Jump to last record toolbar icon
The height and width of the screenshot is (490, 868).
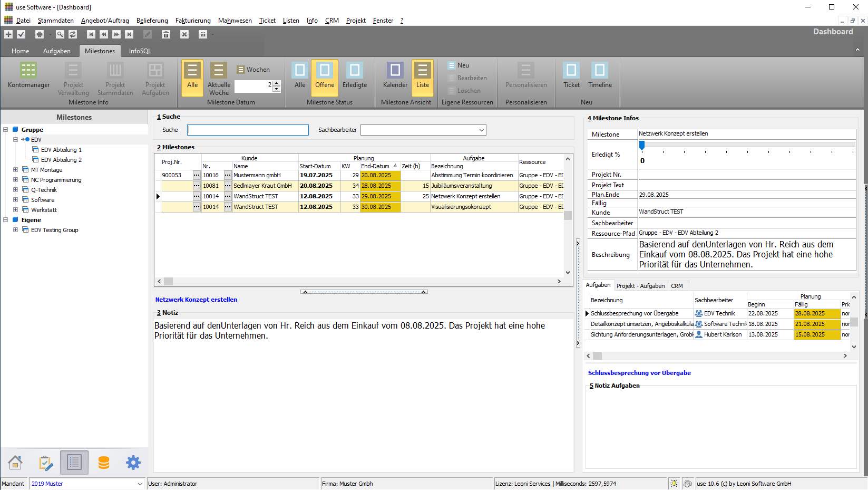(x=129, y=34)
